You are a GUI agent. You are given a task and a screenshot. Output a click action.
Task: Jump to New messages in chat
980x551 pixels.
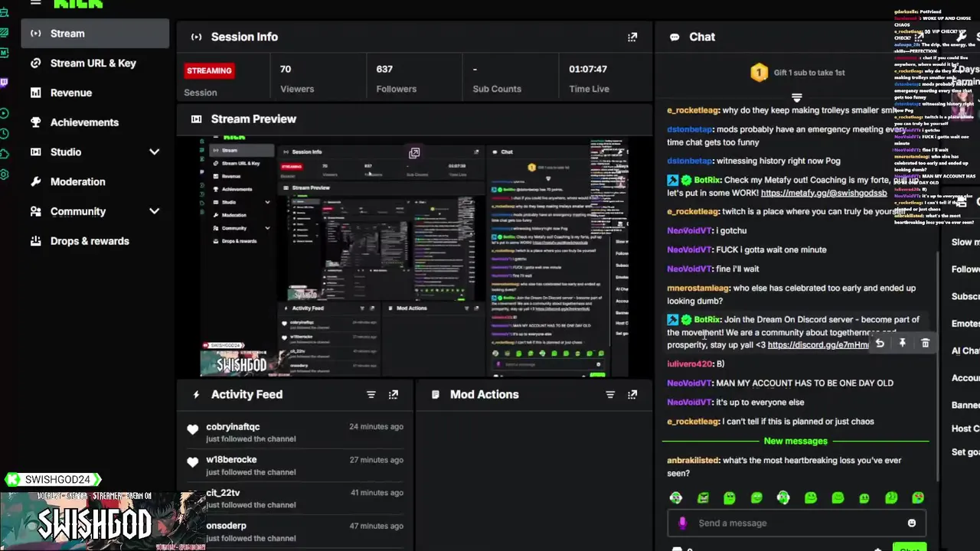795,441
